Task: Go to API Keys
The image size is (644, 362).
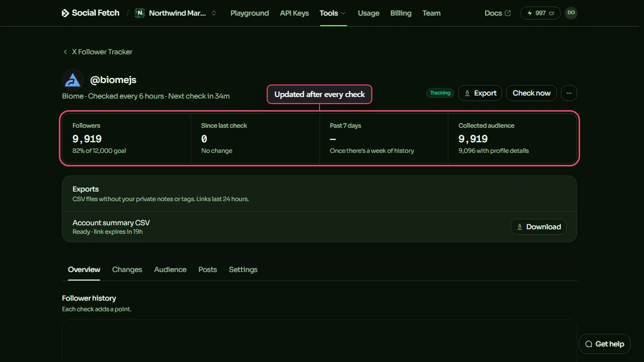Action: click(294, 13)
